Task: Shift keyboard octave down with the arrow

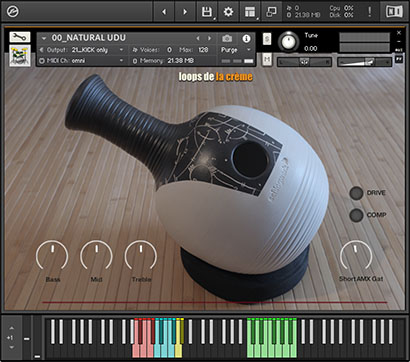Action: (x=12, y=347)
